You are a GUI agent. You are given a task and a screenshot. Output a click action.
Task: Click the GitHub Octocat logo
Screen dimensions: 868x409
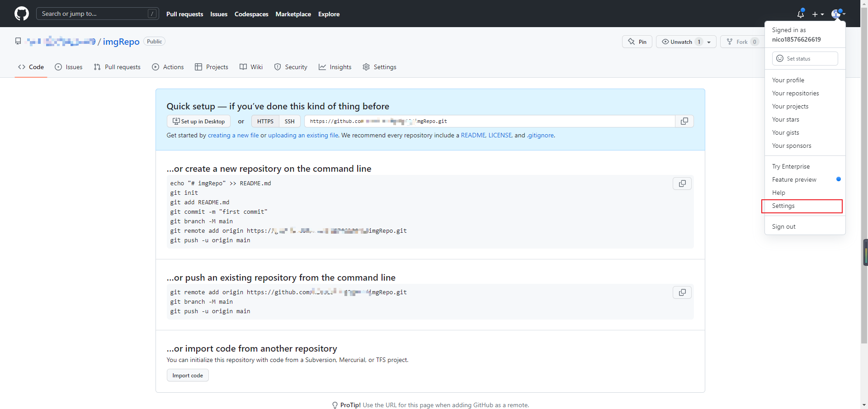point(22,14)
